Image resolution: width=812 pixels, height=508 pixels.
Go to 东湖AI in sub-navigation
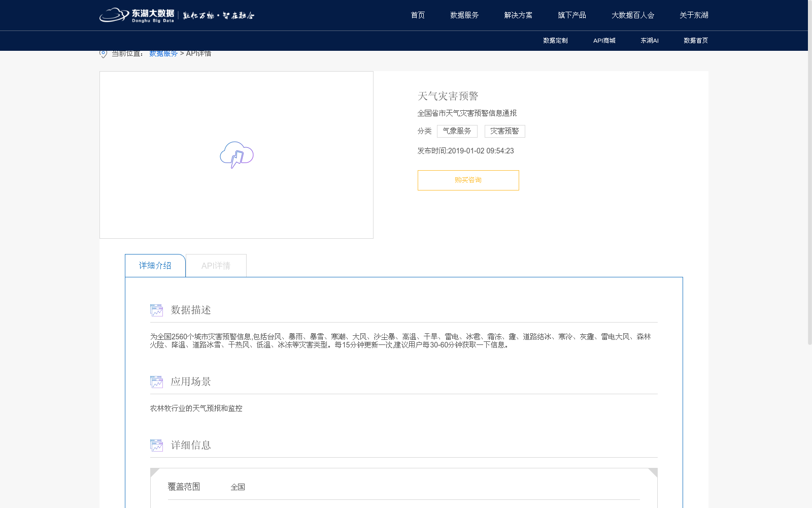click(x=650, y=41)
